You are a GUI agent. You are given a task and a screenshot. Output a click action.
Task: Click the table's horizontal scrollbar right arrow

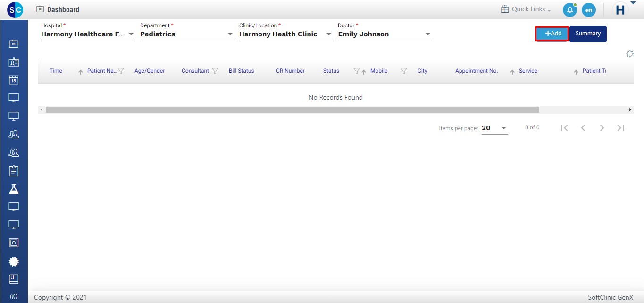(630, 110)
